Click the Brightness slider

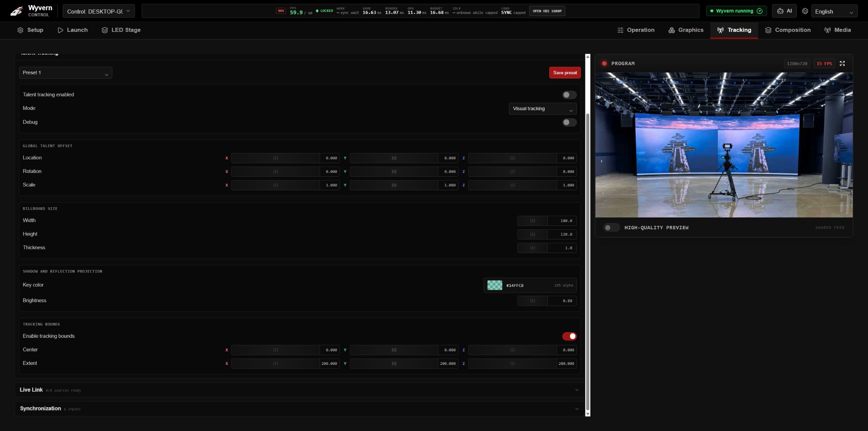click(532, 301)
